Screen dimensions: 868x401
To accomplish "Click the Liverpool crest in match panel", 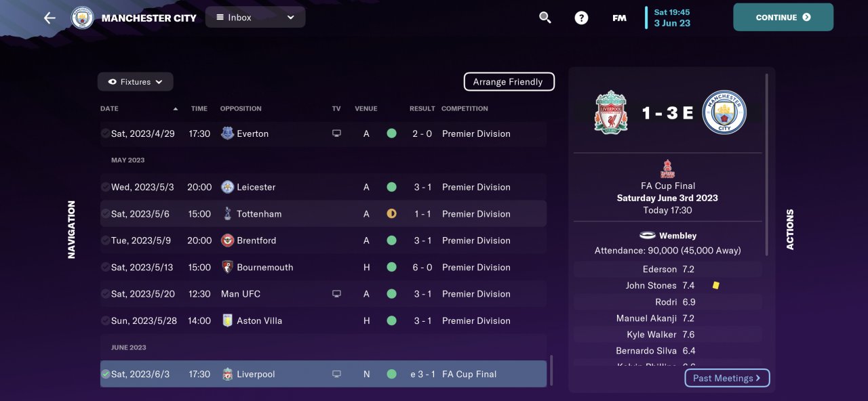I will coord(611,112).
